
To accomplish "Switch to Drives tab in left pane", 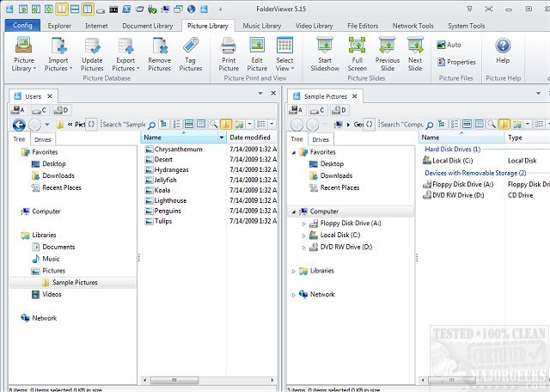I will pos(42,139).
